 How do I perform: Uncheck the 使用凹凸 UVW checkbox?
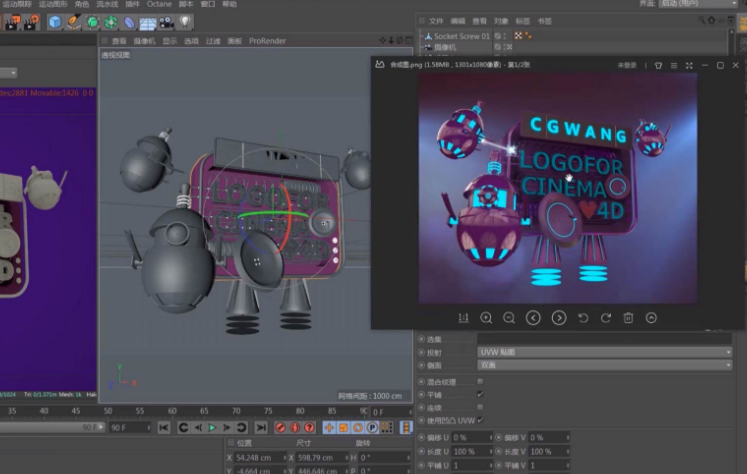[x=481, y=420]
